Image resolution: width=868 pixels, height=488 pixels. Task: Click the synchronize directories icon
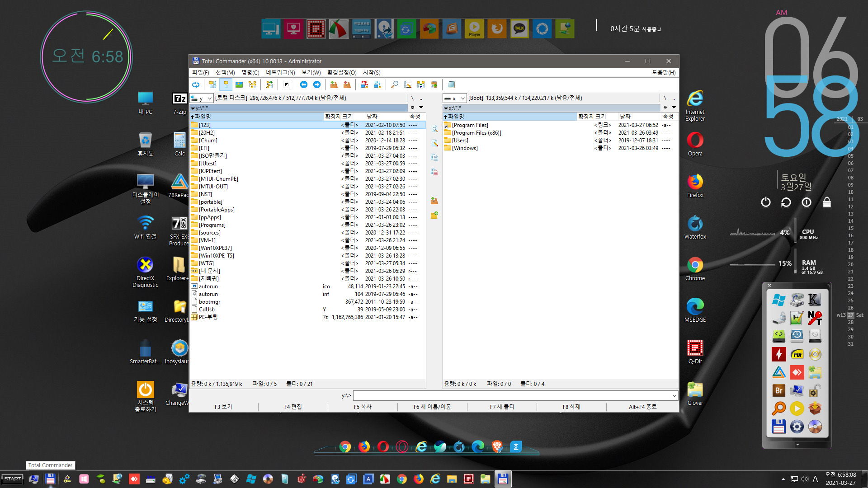pos(421,84)
